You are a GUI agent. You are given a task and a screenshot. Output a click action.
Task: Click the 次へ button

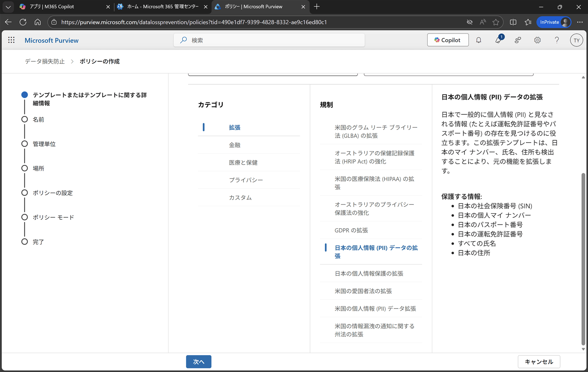(x=199, y=361)
